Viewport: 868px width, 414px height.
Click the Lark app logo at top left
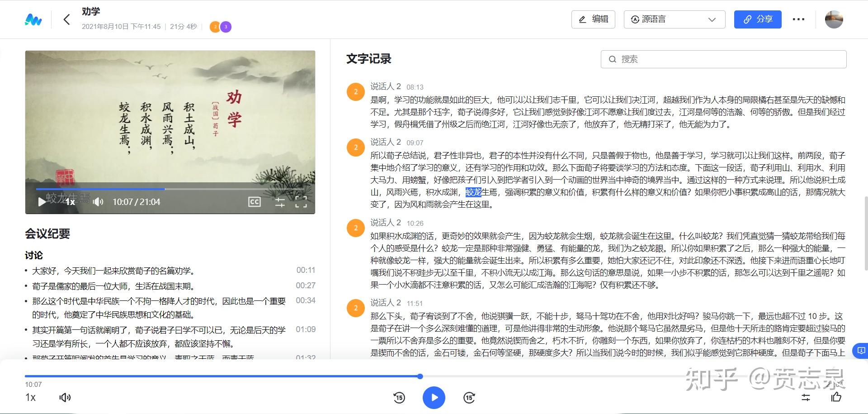pyautogui.click(x=33, y=19)
